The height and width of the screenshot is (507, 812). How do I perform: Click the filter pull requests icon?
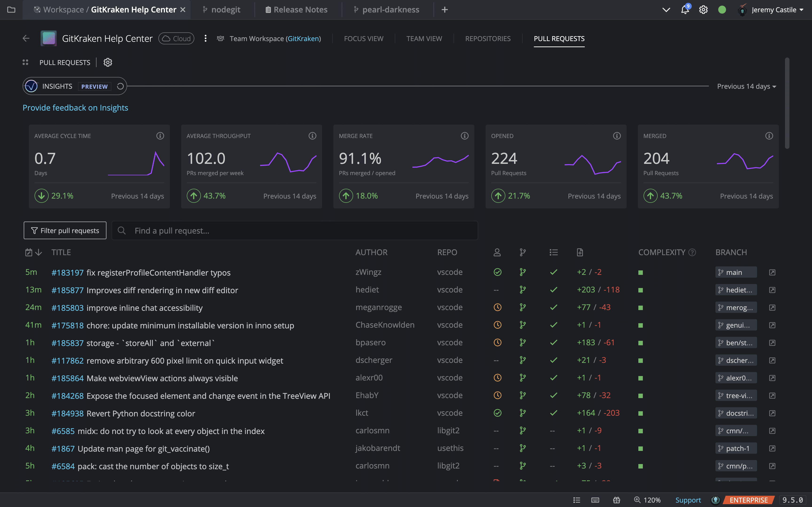[x=34, y=230]
